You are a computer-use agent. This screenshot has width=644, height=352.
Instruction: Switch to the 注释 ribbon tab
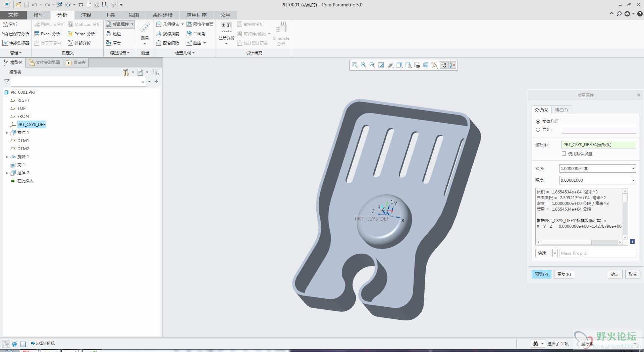coord(86,15)
